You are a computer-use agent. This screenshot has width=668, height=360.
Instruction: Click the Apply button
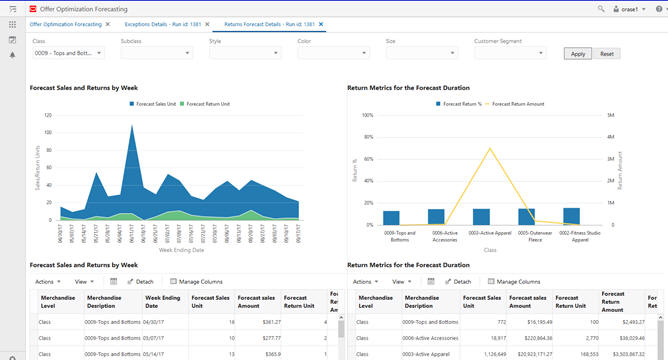point(578,54)
